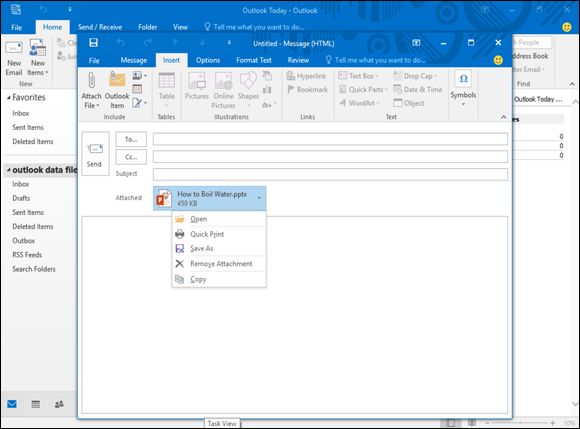580x429 pixels.
Task: Click the Pictures icon in Illustrations
Action: click(x=196, y=80)
